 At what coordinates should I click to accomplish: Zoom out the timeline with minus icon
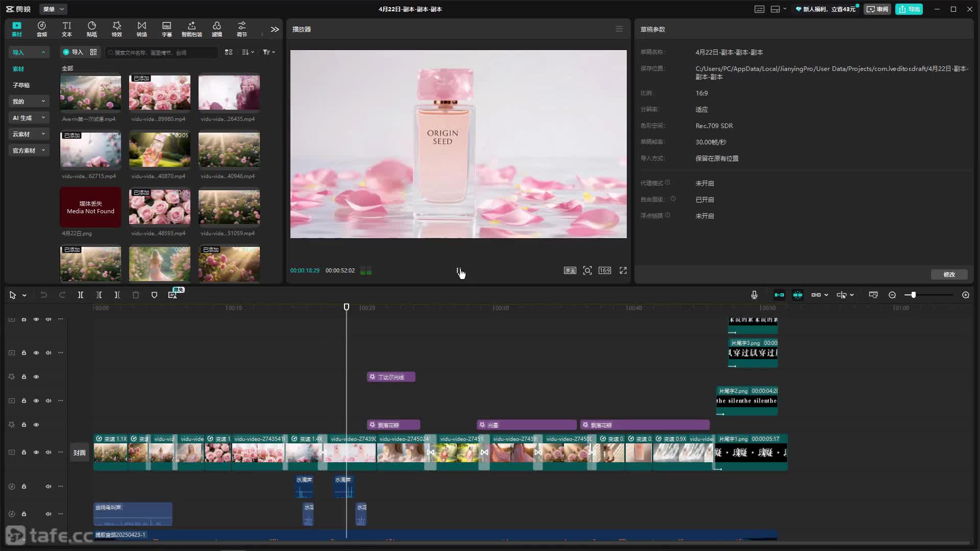point(892,295)
